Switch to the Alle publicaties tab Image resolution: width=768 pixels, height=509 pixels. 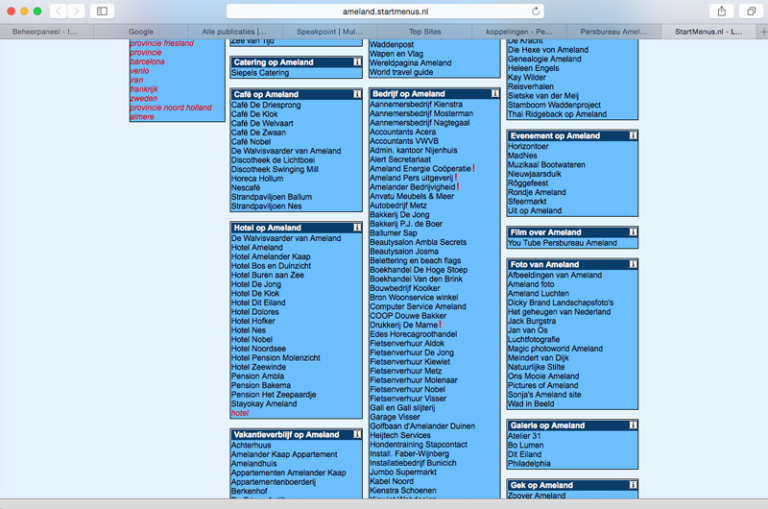pos(234,32)
